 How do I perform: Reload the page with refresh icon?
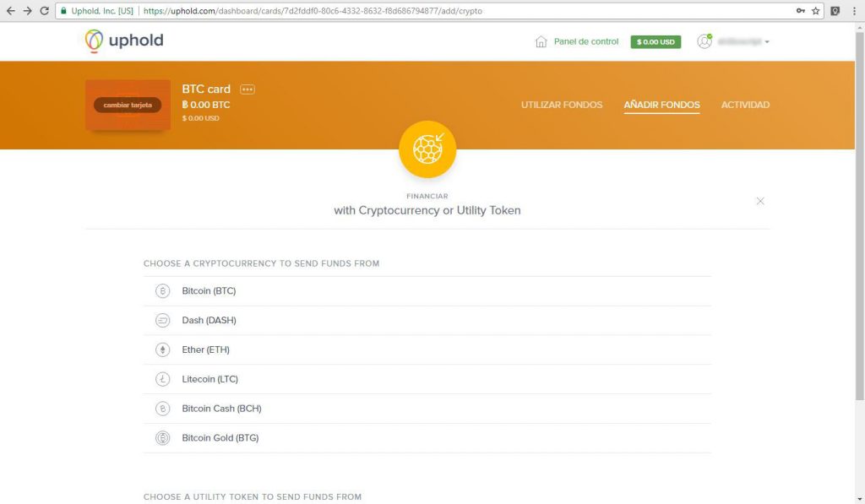pyautogui.click(x=45, y=10)
